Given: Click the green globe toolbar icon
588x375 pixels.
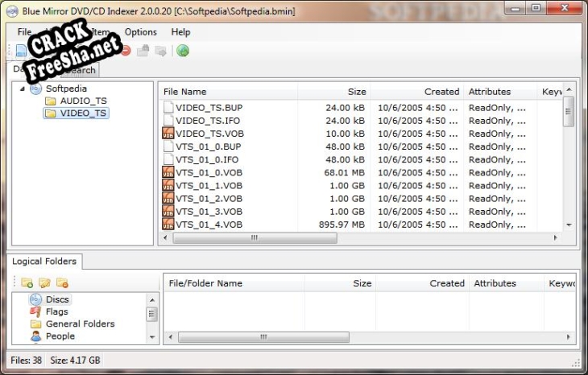Looking at the screenshot, I should pos(183,51).
